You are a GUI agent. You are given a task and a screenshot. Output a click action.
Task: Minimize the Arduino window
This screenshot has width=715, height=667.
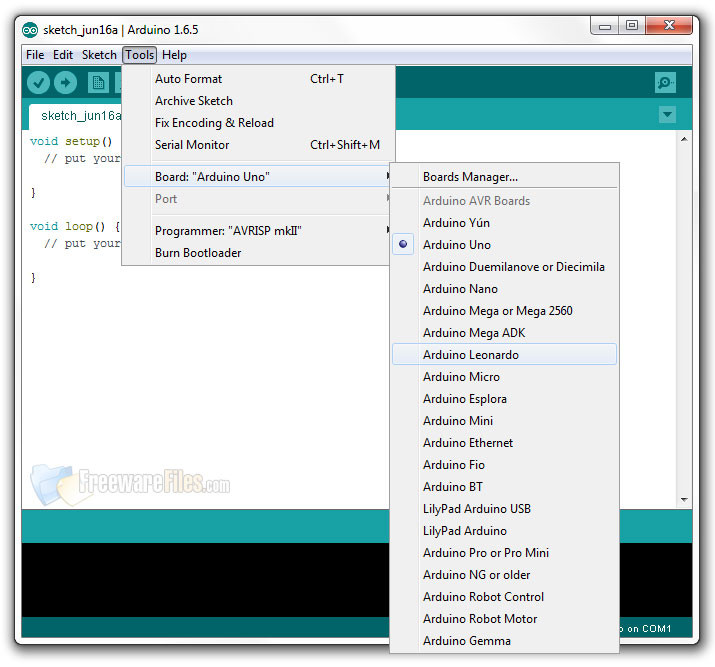[x=605, y=26]
